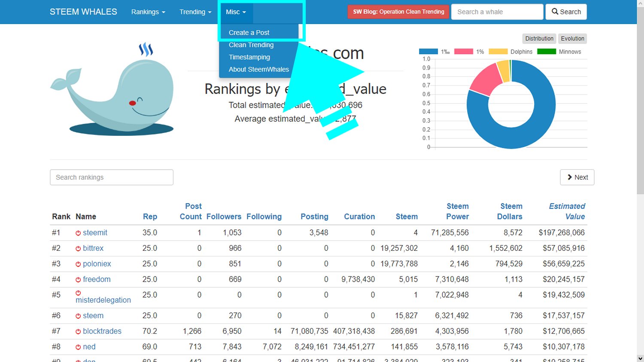Screen dimensions: 644x362
Task: Open the Rankings dropdown menu
Action: 148,12
